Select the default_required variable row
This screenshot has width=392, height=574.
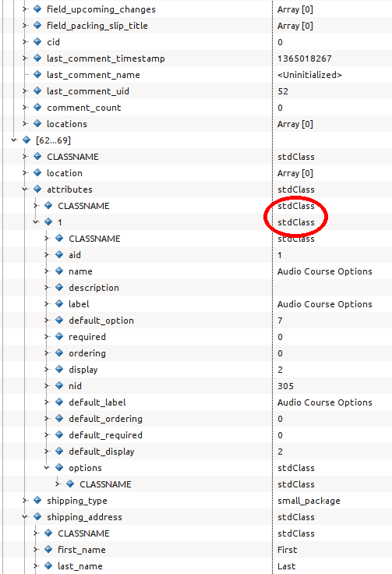click(197, 435)
